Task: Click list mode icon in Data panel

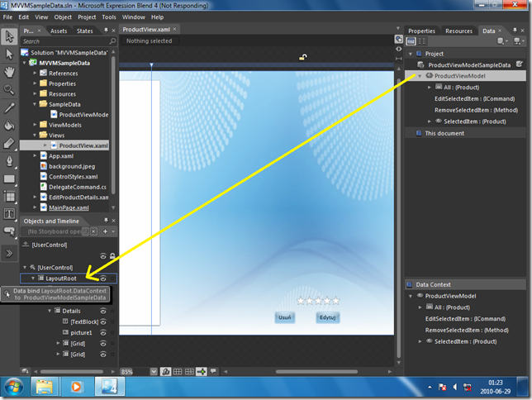Action: pyautogui.click(x=411, y=41)
